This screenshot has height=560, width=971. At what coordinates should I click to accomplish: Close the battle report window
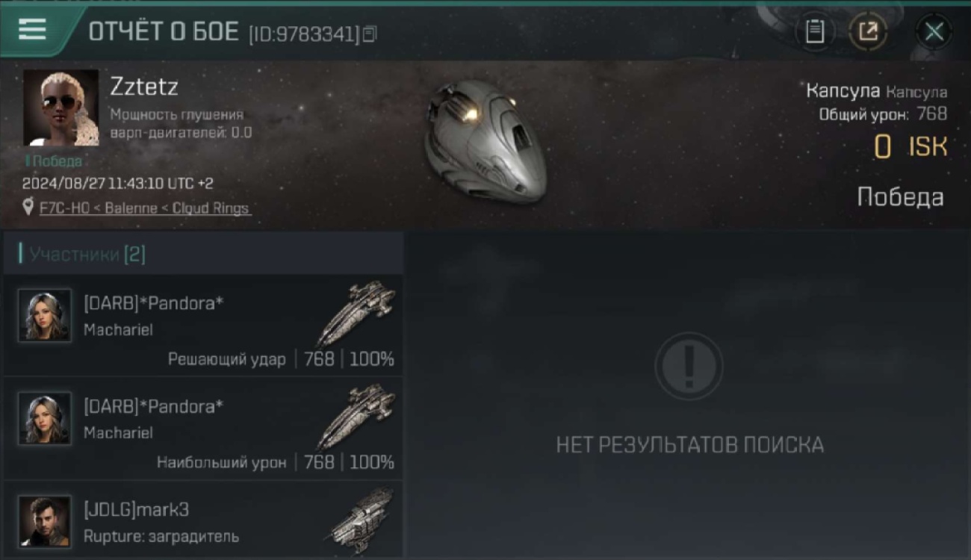934,31
